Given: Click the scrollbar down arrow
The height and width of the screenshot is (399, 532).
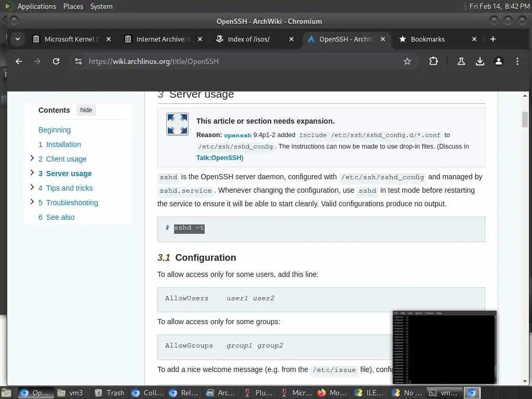Looking at the screenshot, I should coord(525,382).
